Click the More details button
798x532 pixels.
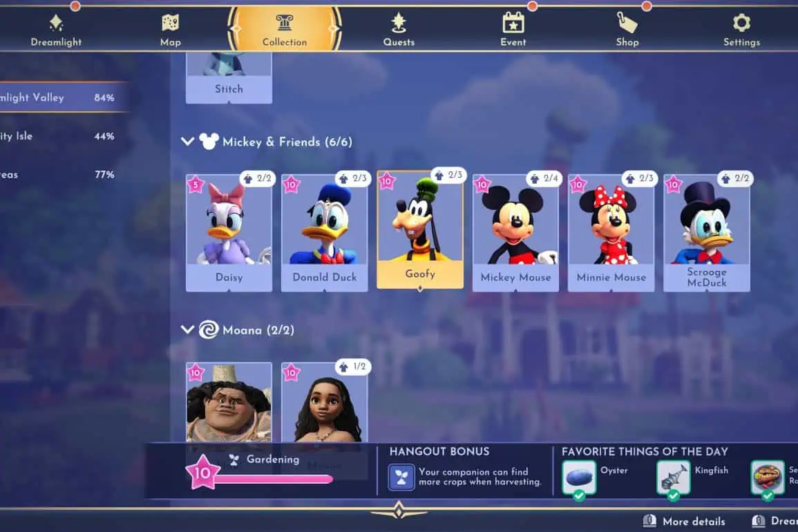tap(685, 522)
